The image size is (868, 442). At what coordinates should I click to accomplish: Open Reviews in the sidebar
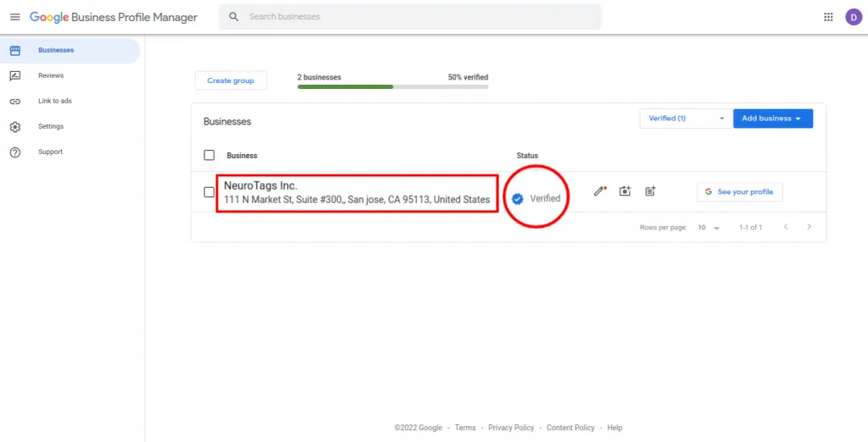[x=51, y=75]
